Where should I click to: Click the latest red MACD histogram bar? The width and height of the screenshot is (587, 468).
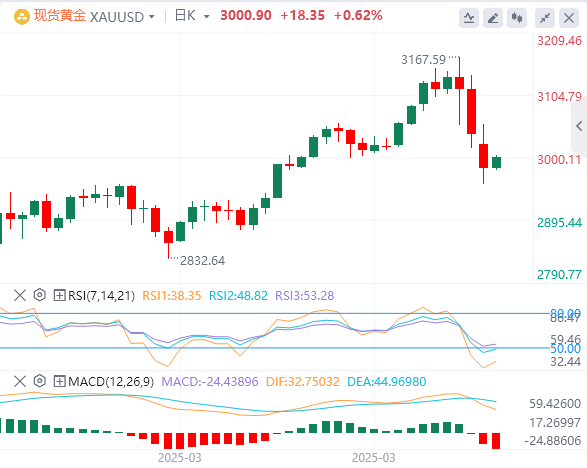[496, 441]
